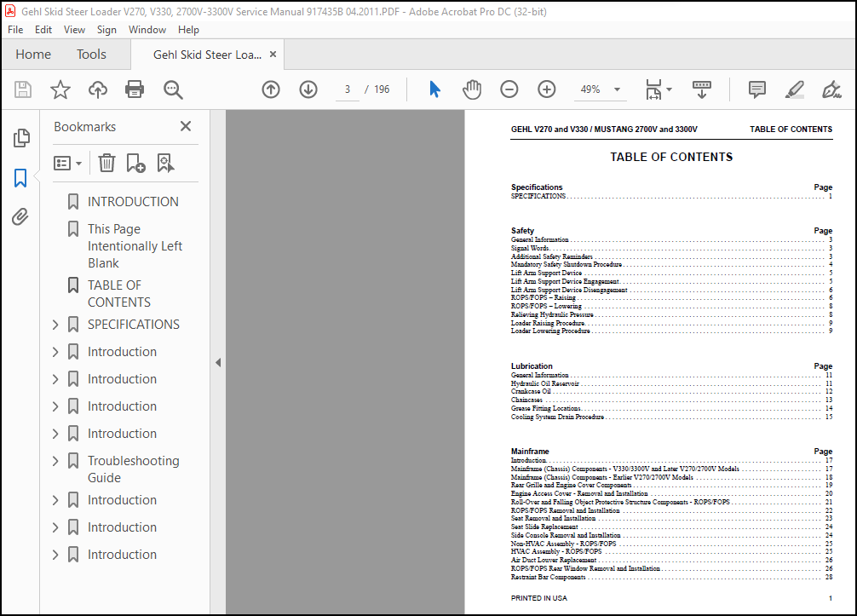The height and width of the screenshot is (616, 857).
Task: Click Seat Slide Replacement contents entry
Action: (671, 527)
